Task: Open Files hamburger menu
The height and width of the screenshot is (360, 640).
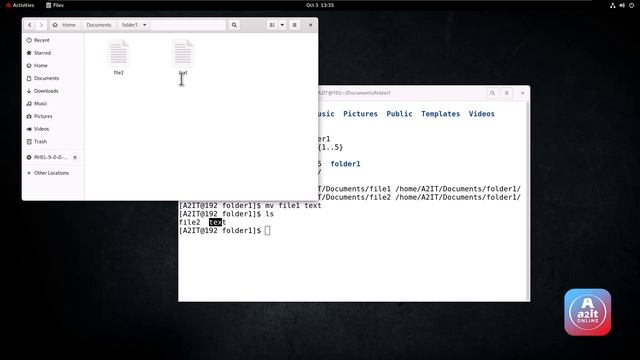Action: point(295,25)
